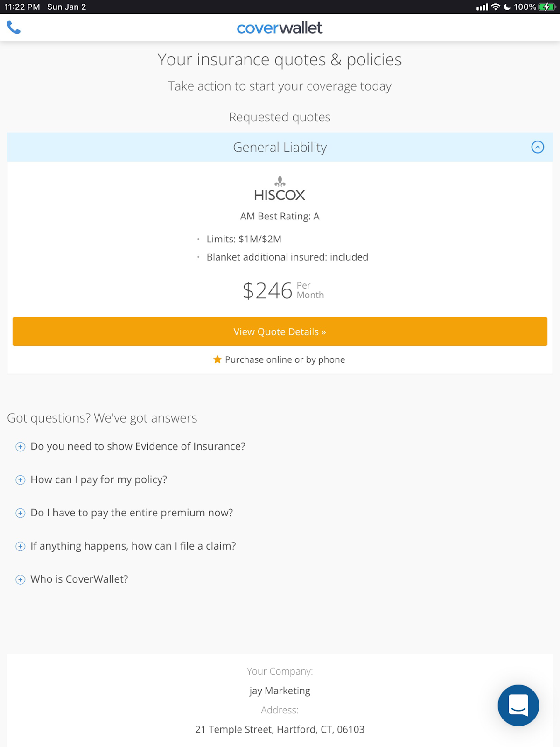Click the Hiscox insurer logo
560x747 pixels.
(x=280, y=189)
